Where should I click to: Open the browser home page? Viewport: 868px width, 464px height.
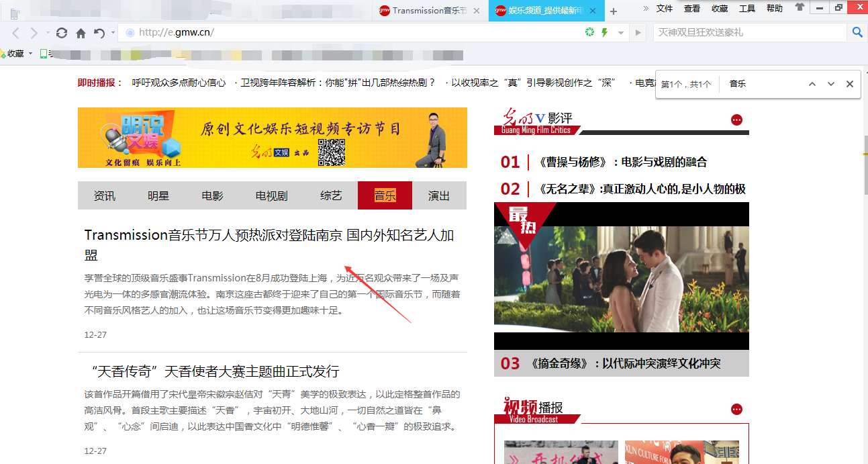coord(81,33)
